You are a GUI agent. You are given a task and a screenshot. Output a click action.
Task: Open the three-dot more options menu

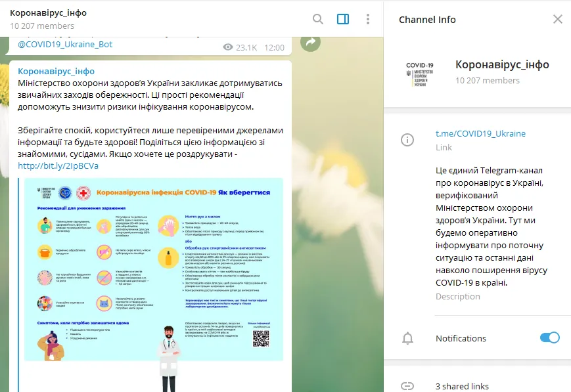368,19
